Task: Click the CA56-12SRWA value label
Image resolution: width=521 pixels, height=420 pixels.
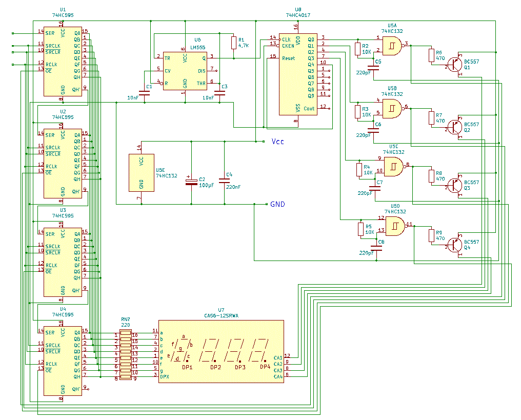Action: coord(222,316)
